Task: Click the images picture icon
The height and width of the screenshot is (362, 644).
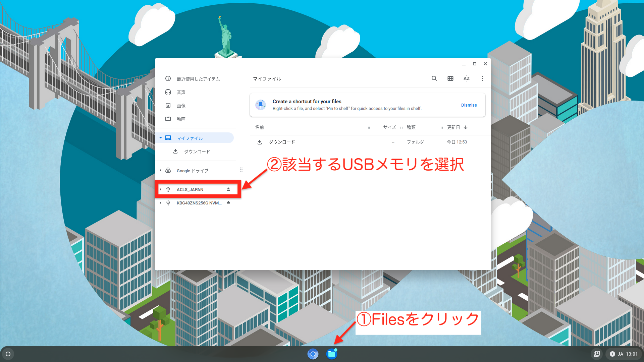Action: tap(168, 105)
